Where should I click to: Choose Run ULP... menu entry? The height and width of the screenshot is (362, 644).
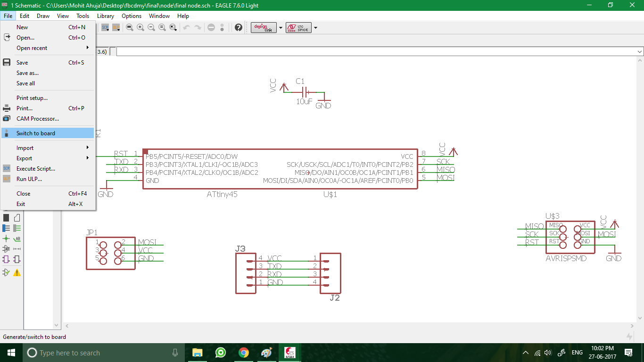pos(48,179)
